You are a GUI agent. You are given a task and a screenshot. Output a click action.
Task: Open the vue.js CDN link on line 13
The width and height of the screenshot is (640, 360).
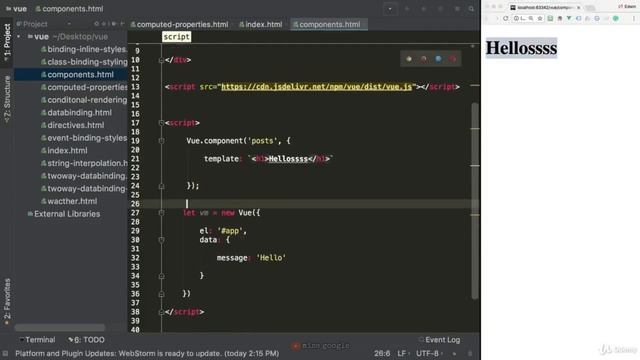[316, 87]
